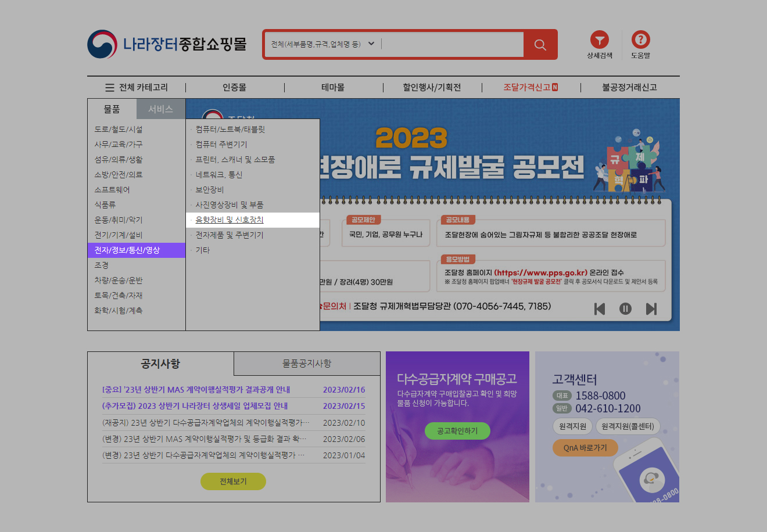Image resolution: width=767 pixels, height=532 pixels.
Task: Open 조달가격신고 menu
Action: [531, 88]
